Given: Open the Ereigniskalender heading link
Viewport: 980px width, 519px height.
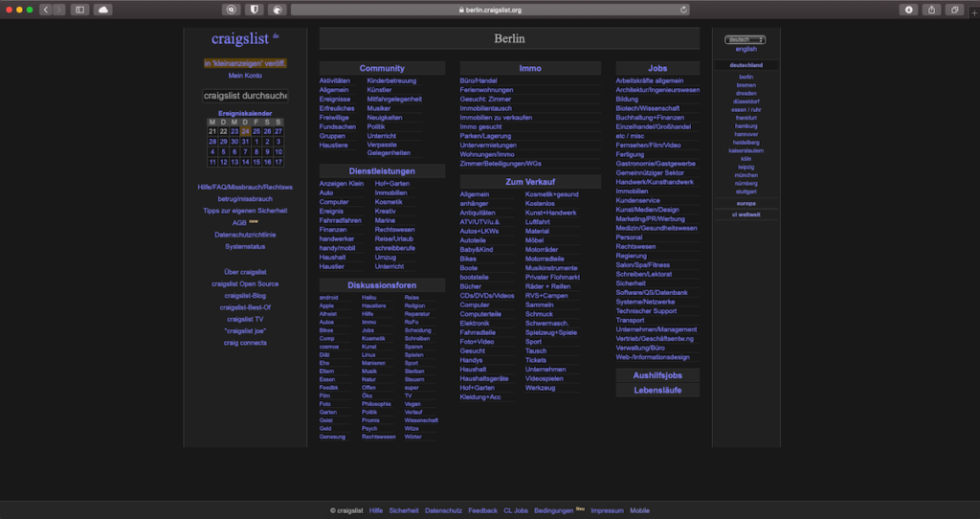Looking at the screenshot, I should tap(245, 113).
